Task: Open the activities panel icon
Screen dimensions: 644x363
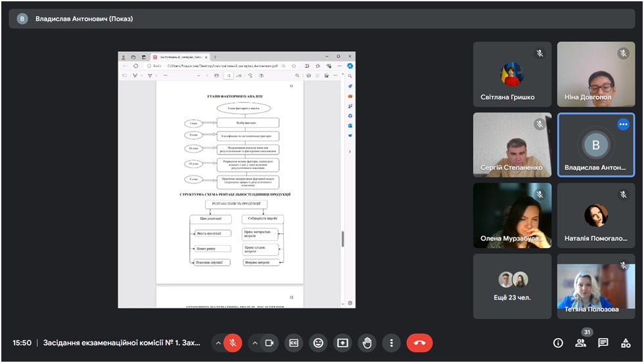Action: (x=626, y=343)
